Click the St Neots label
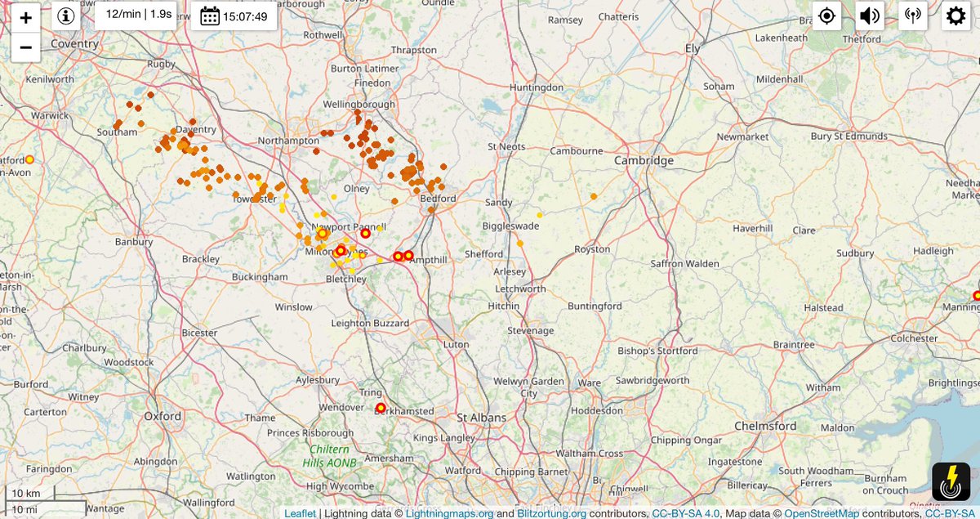Screen dimensions: 980x519 pyautogui.click(x=506, y=146)
